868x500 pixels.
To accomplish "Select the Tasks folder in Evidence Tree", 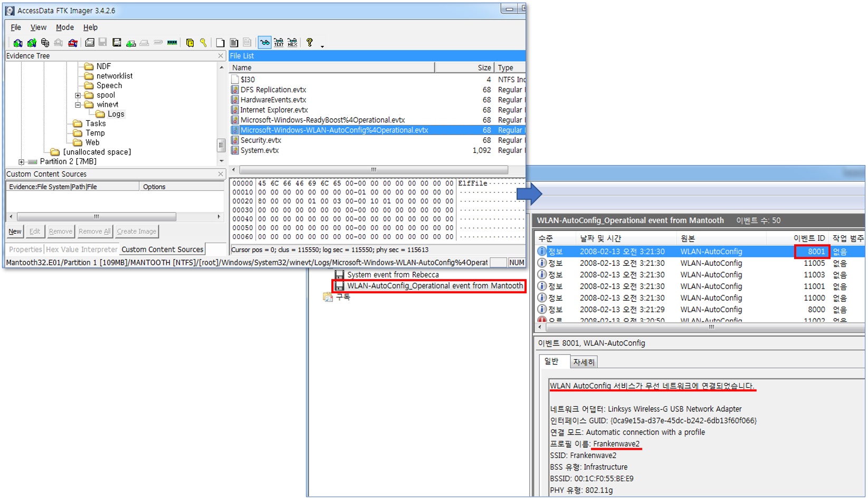I will pos(96,123).
